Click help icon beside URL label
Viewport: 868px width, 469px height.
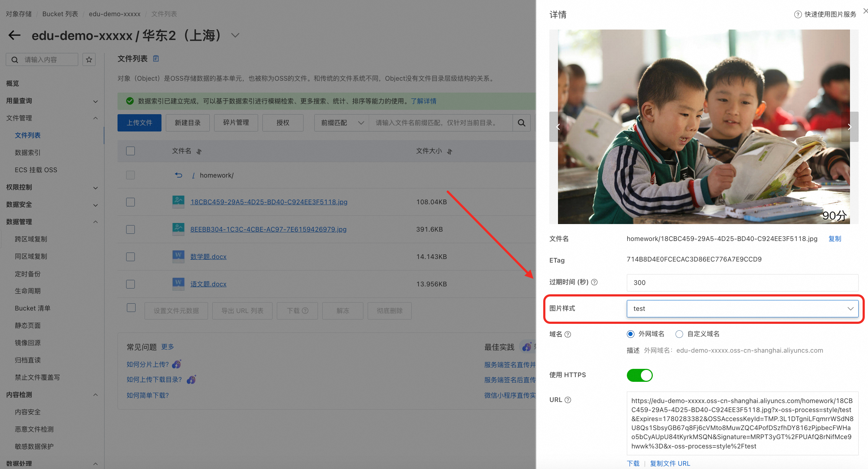(568, 400)
